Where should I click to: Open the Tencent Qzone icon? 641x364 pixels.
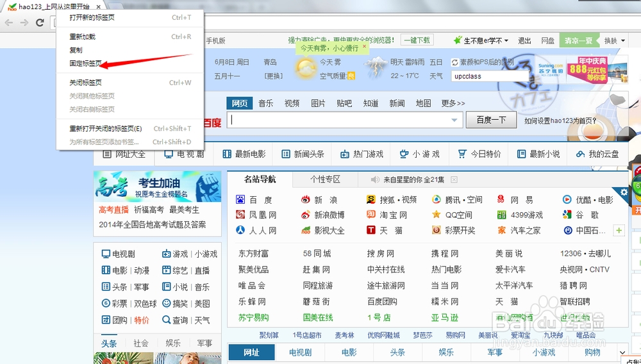click(436, 199)
